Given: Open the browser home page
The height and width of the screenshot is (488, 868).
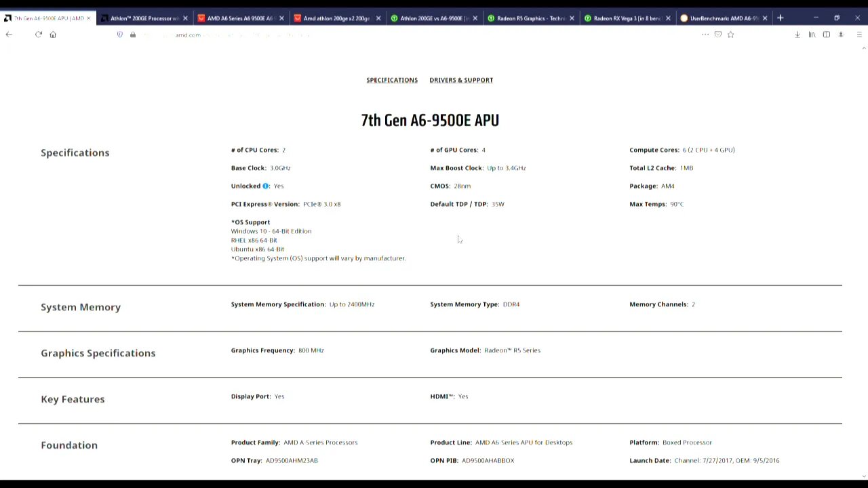Looking at the screenshot, I should click(x=53, y=35).
